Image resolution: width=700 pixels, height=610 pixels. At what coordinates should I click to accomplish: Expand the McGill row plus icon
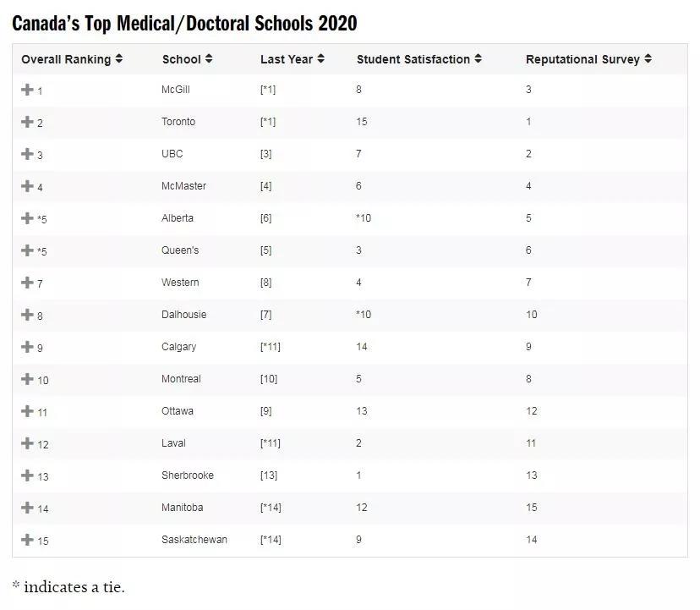(x=27, y=90)
